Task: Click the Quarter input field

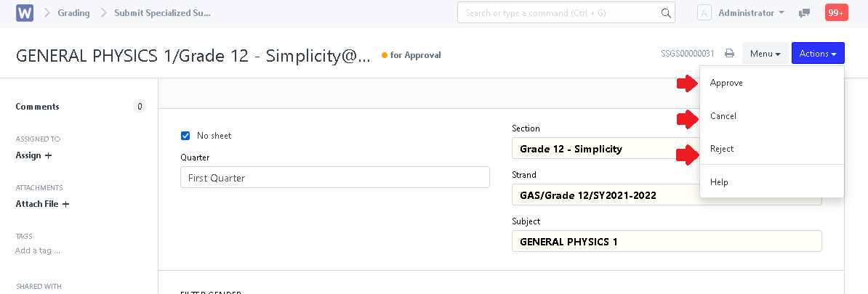Action: tap(334, 178)
